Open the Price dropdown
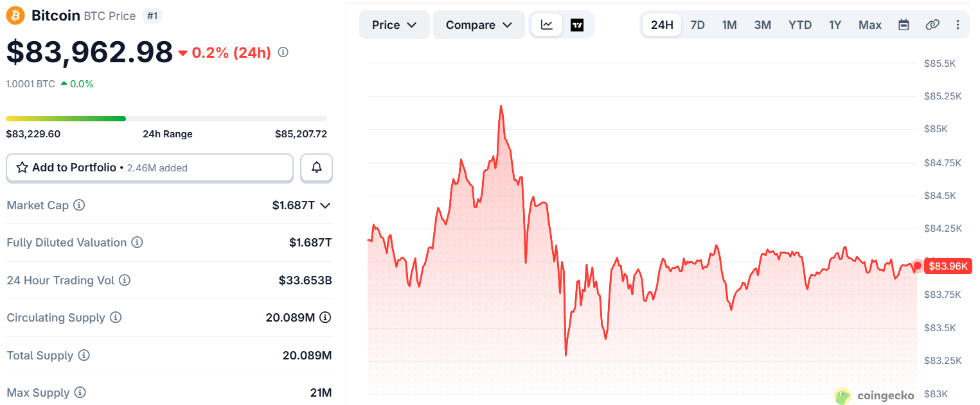The width and height of the screenshot is (980, 405). (x=395, y=25)
